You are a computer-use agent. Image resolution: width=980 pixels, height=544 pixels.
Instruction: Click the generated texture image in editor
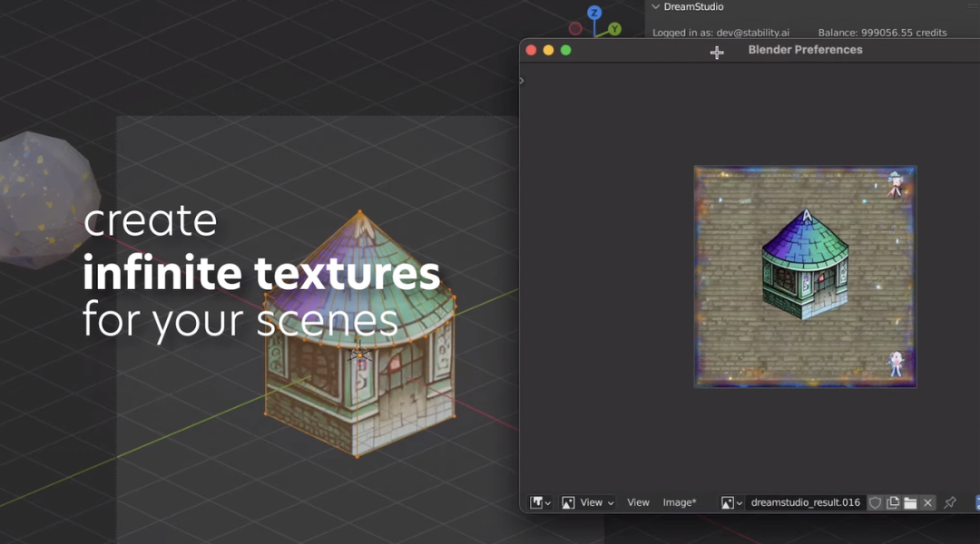[x=805, y=277]
